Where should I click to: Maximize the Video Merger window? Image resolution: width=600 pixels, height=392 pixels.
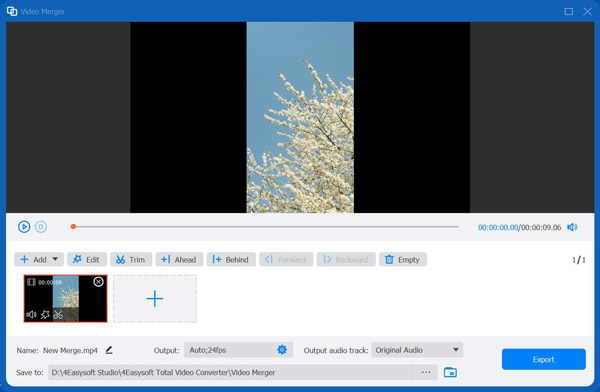[569, 11]
